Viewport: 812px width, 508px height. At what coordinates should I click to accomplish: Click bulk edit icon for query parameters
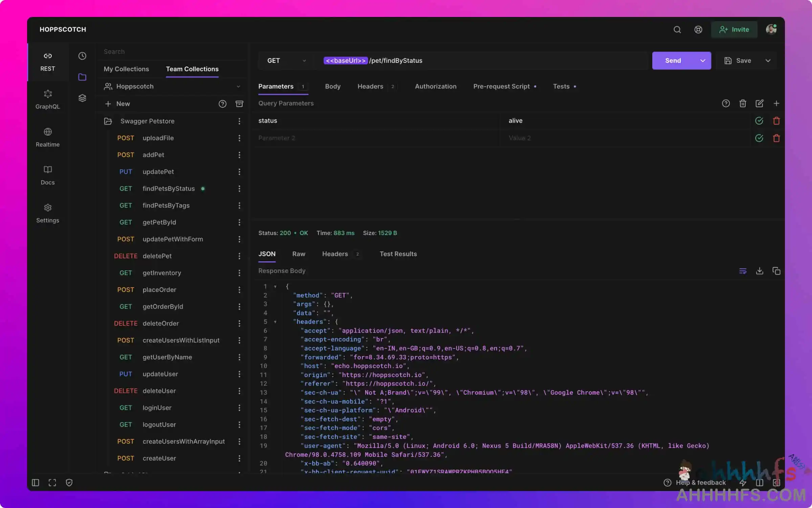coord(759,103)
